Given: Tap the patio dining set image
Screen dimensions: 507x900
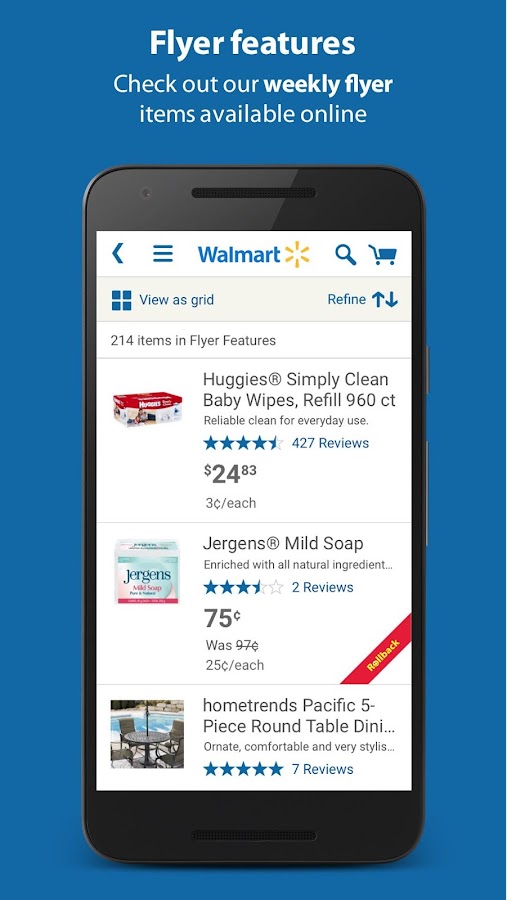Looking at the screenshot, I should click(147, 734).
